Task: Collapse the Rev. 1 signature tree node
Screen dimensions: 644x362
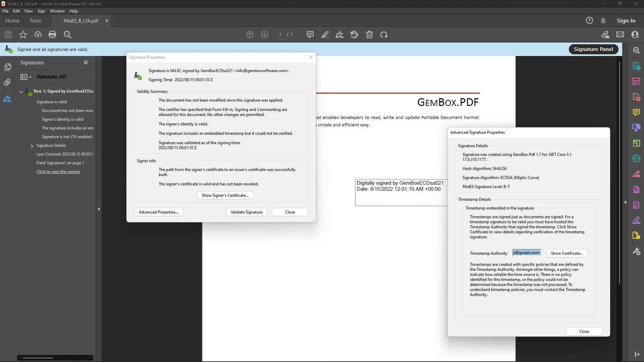Action: [x=21, y=92]
